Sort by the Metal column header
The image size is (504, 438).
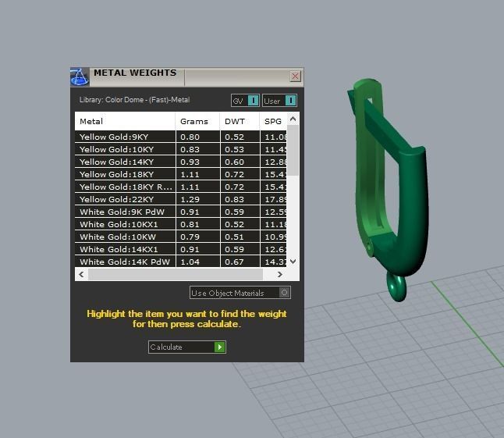[x=125, y=121]
